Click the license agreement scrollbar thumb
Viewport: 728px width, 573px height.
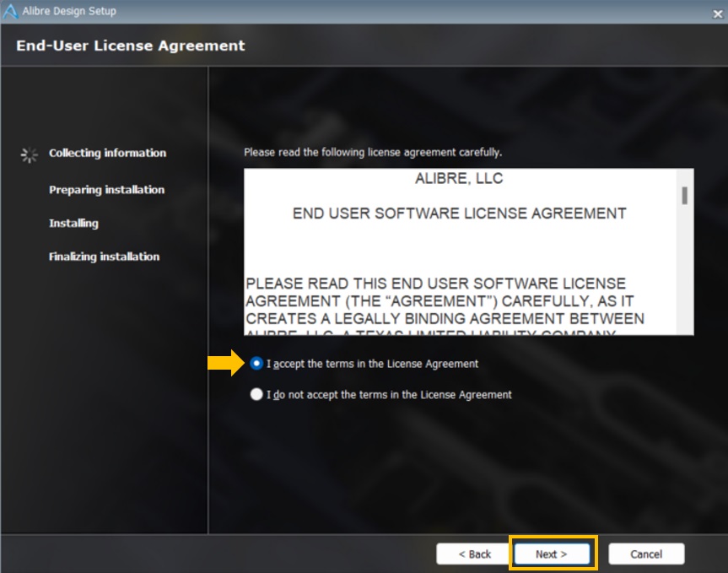click(x=685, y=196)
